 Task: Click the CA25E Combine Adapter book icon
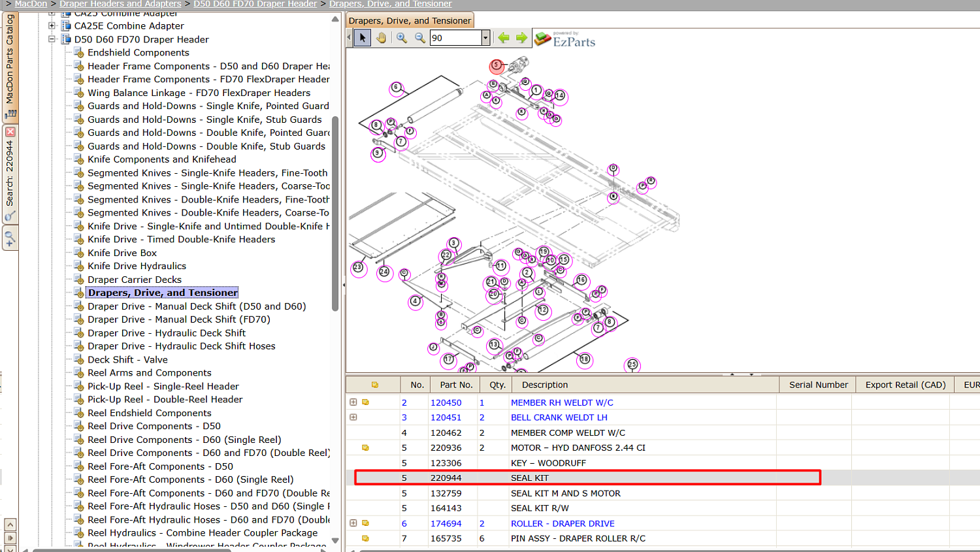pyautogui.click(x=66, y=26)
